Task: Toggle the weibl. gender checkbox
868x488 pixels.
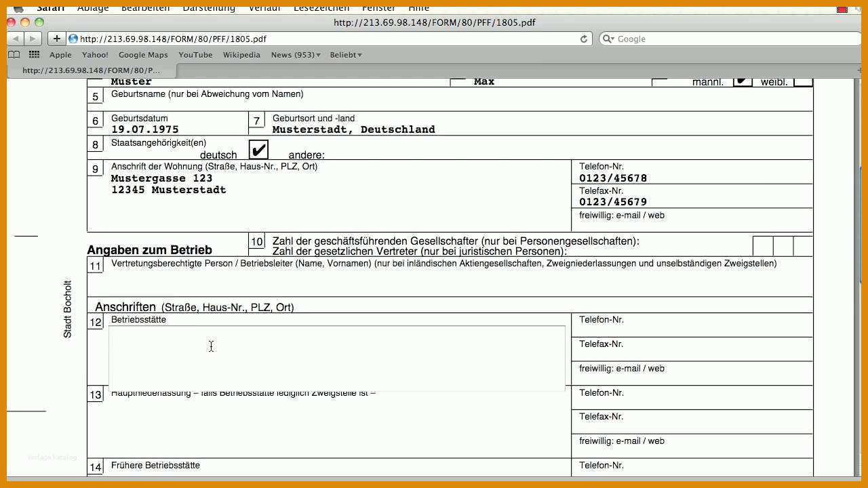Action: point(803,81)
